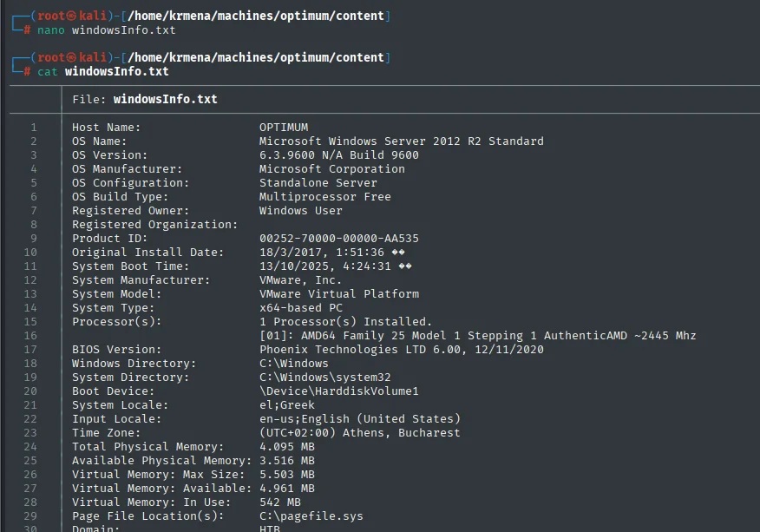Click boot time '13/10/2025, 4:24:31'
The image size is (760, 532).
324,266
